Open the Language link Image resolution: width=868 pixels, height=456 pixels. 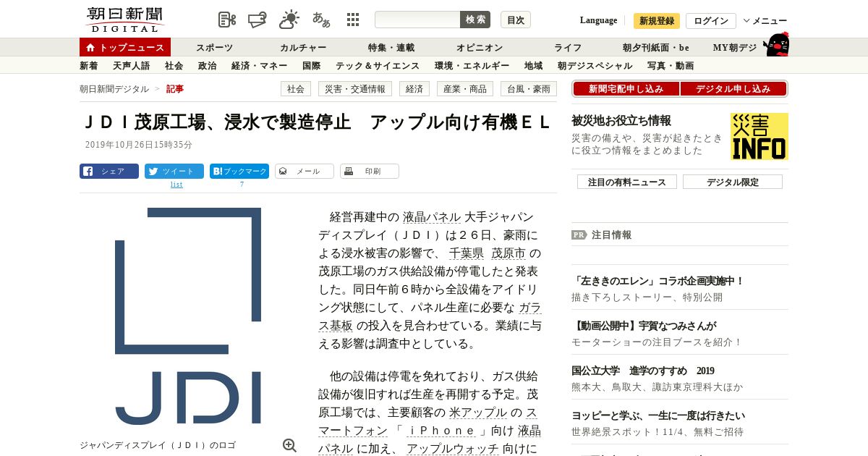(x=598, y=20)
